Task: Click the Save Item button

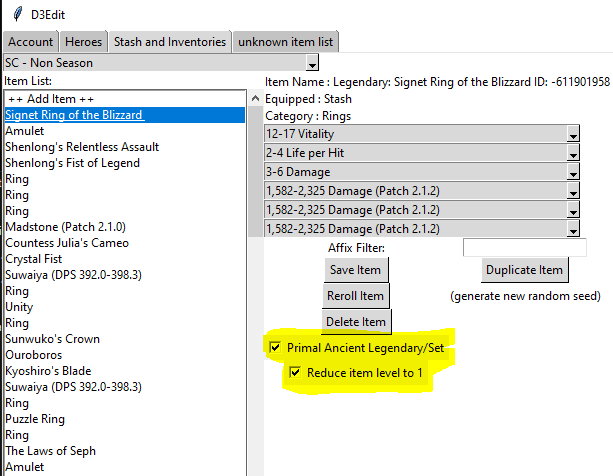Action: tap(356, 270)
